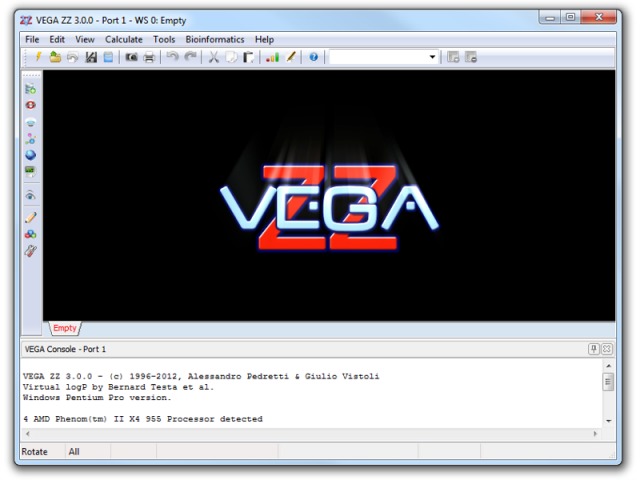Click the console vertical scrollbar thumb
The image size is (640, 480).
pos(608,382)
